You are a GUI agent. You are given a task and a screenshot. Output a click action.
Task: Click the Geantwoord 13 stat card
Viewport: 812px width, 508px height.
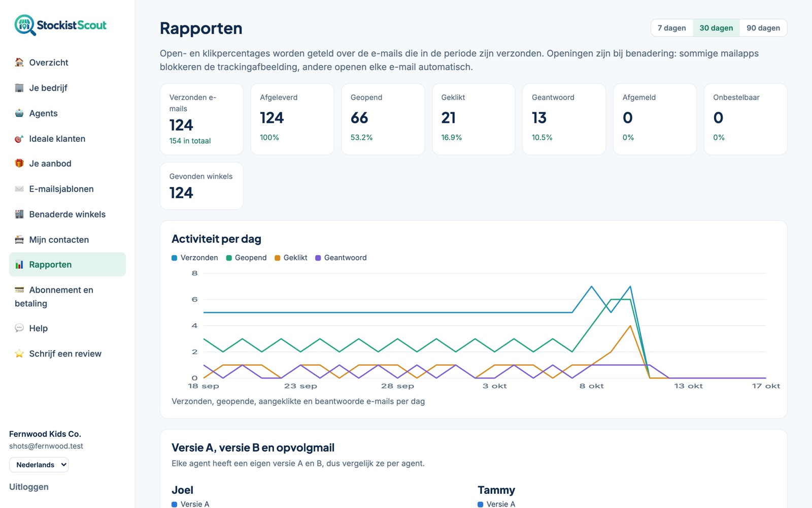coord(564,119)
